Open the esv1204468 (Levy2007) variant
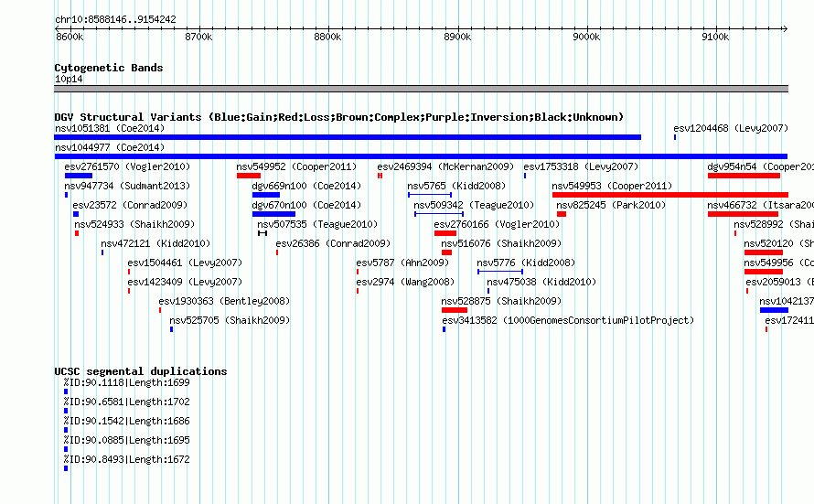The height and width of the screenshot is (504, 814). [731, 128]
